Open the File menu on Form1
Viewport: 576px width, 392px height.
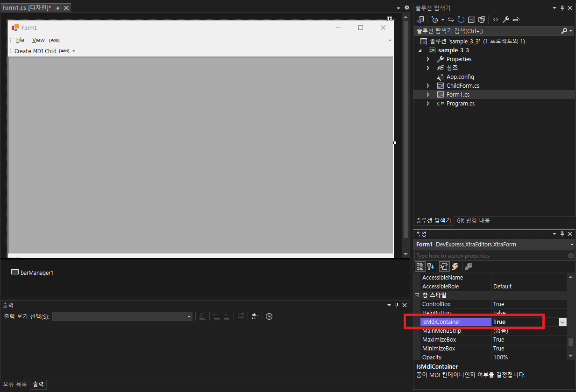[x=20, y=40]
